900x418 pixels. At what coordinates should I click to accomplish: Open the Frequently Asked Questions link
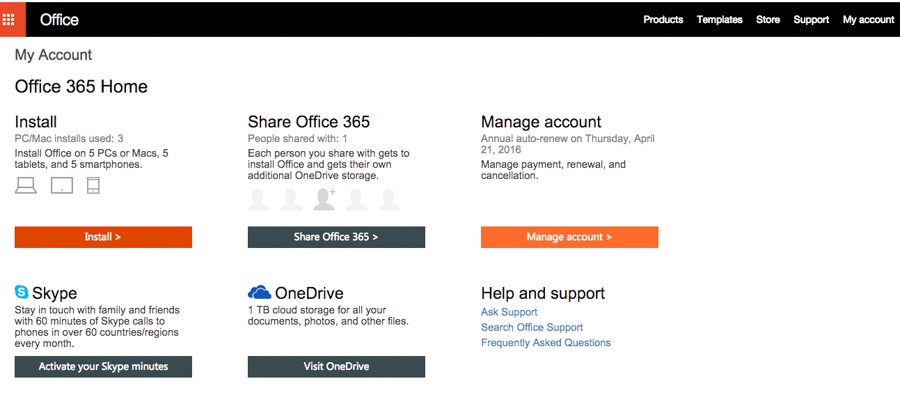[546, 343]
